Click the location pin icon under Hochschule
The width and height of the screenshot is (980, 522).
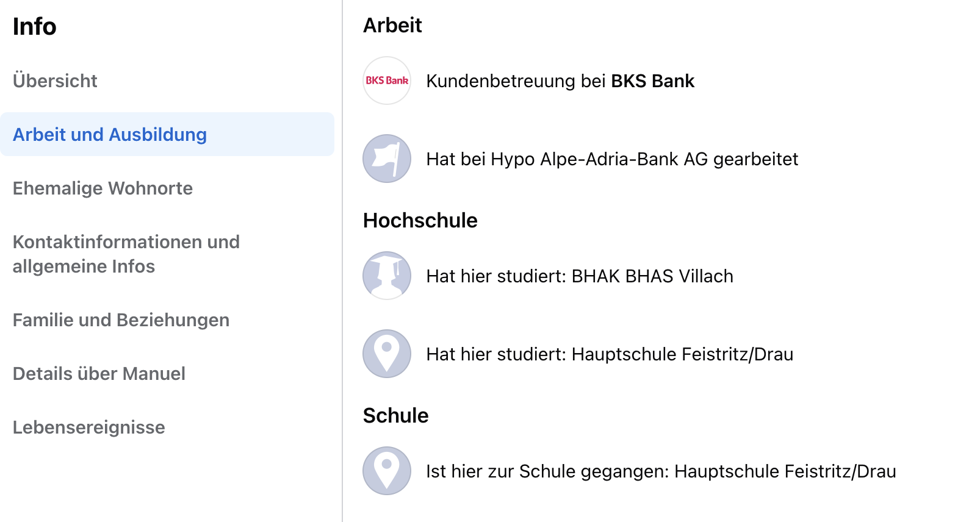[x=387, y=354]
